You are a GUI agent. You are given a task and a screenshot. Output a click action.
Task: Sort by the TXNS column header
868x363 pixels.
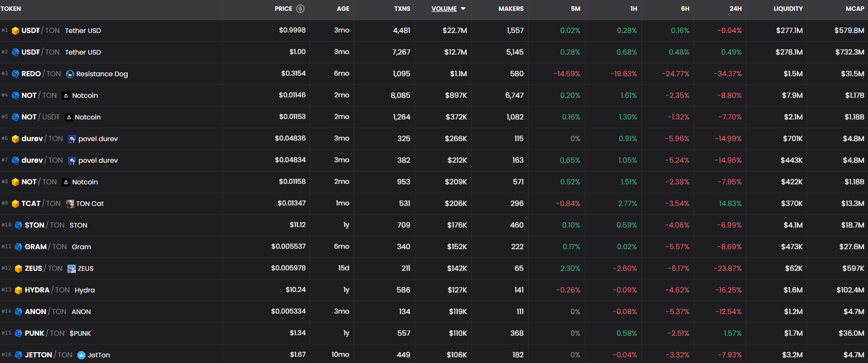[x=402, y=9]
